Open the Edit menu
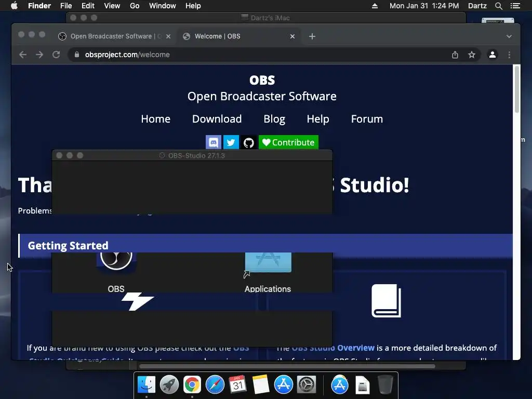This screenshot has width=532, height=399. [88, 6]
